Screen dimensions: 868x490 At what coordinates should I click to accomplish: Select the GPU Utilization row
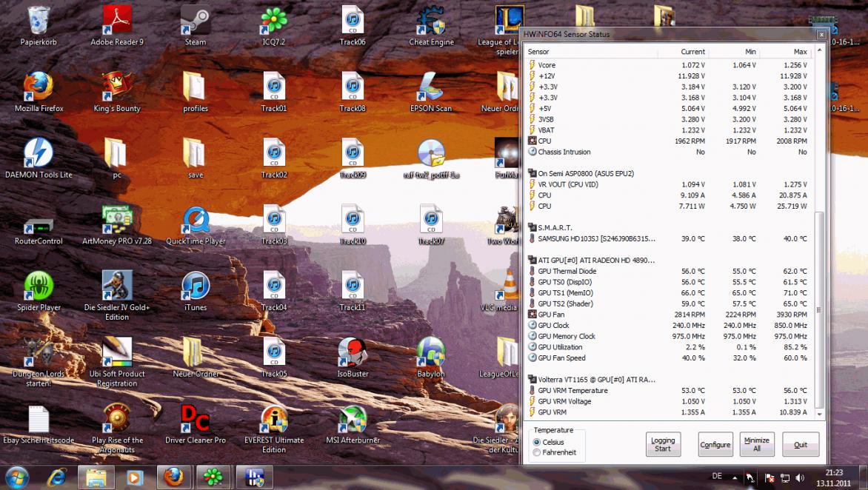tap(669, 346)
